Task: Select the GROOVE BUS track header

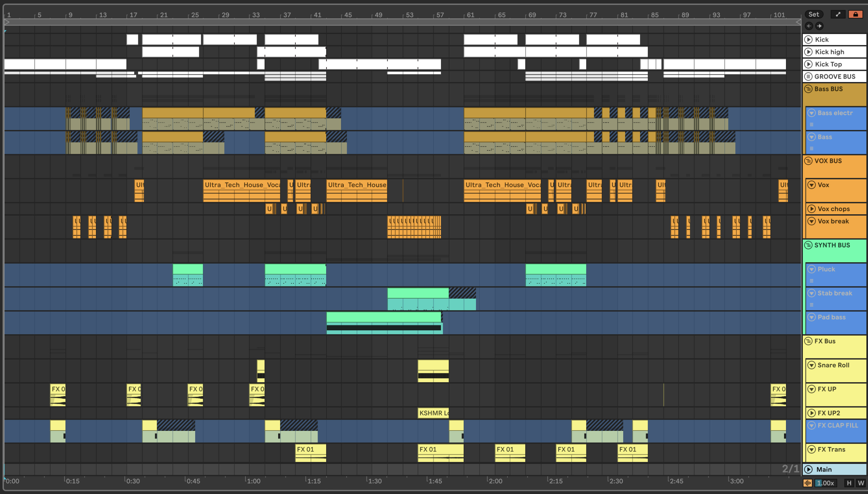Action: click(834, 76)
